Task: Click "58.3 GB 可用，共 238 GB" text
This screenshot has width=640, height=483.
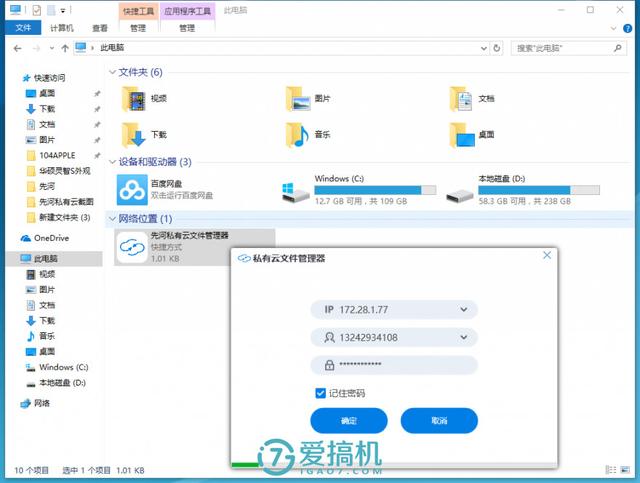Action: click(x=524, y=201)
